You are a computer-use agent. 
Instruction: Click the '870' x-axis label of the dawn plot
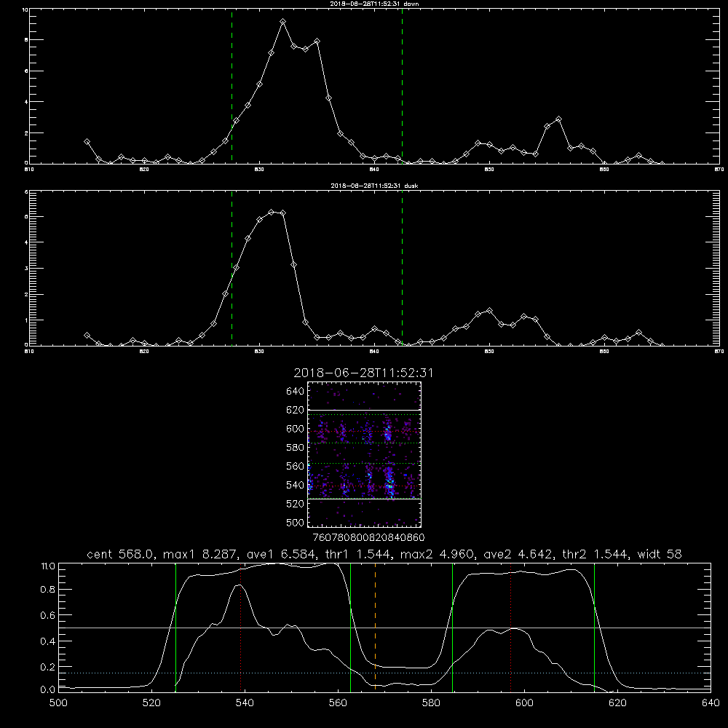tap(719, 170)
